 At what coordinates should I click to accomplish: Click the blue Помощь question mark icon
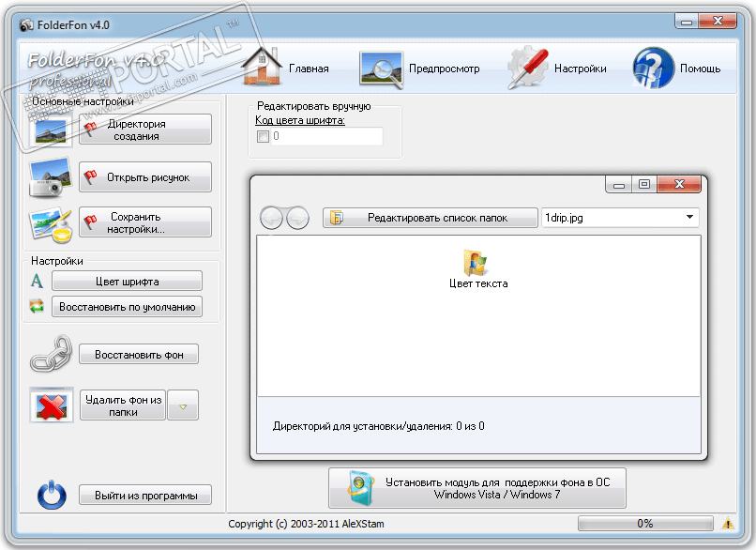[x=654, y=68]
